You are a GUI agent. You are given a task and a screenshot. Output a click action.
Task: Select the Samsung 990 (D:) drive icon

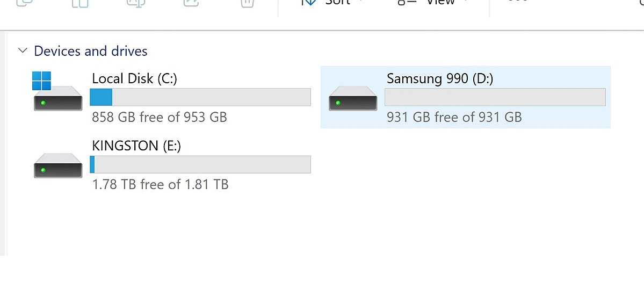353,98
